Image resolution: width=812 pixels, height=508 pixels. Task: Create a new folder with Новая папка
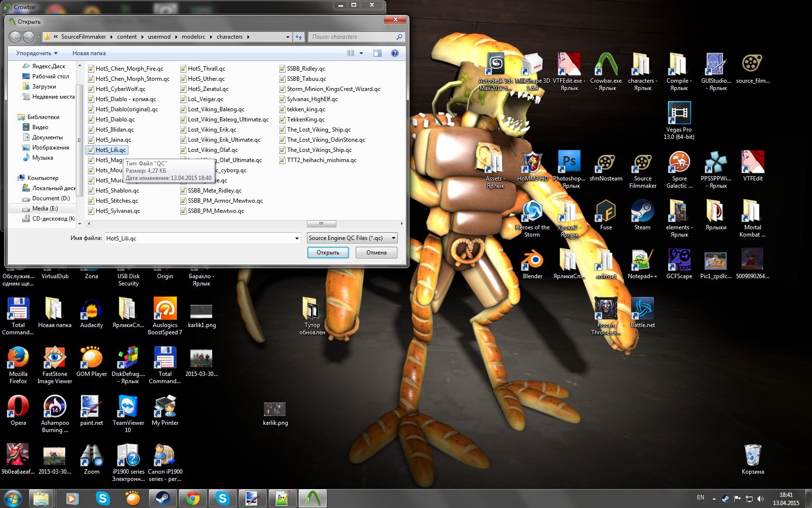click(89, 53)
